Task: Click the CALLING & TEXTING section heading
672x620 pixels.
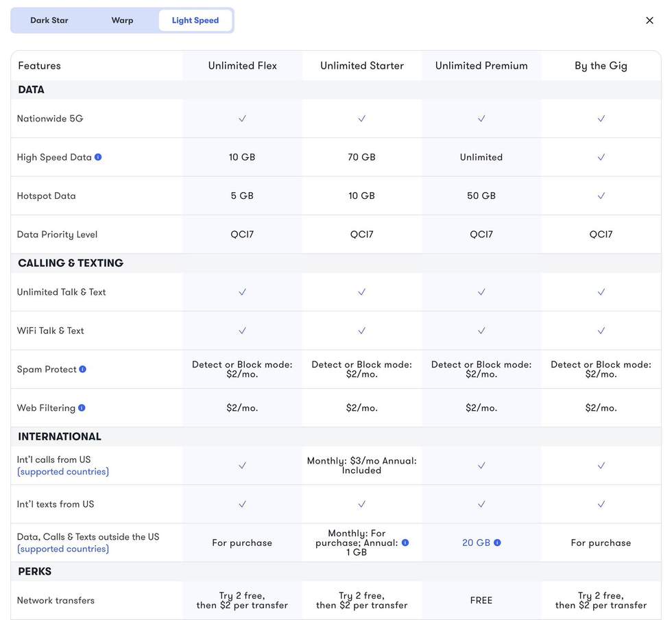Action: [x=71, y=263]
